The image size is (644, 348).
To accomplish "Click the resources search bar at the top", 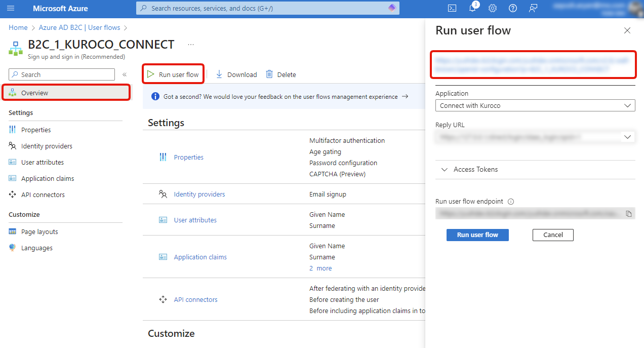I will point(267,8).
